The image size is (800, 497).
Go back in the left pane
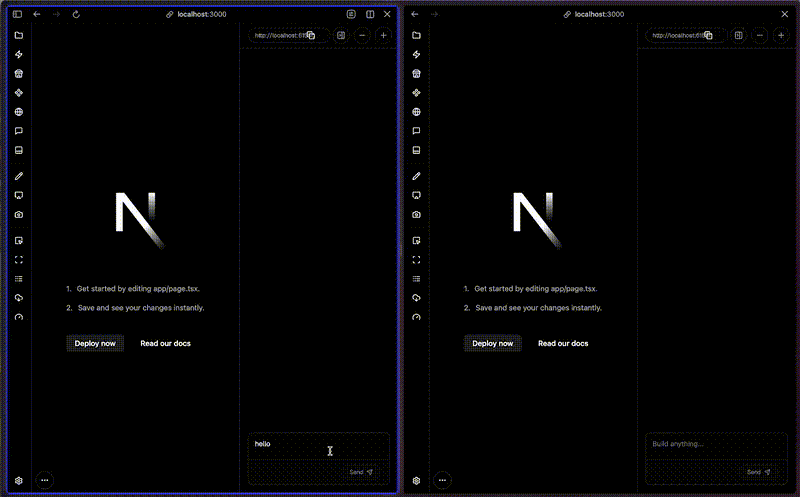click(x=37, y=14)
